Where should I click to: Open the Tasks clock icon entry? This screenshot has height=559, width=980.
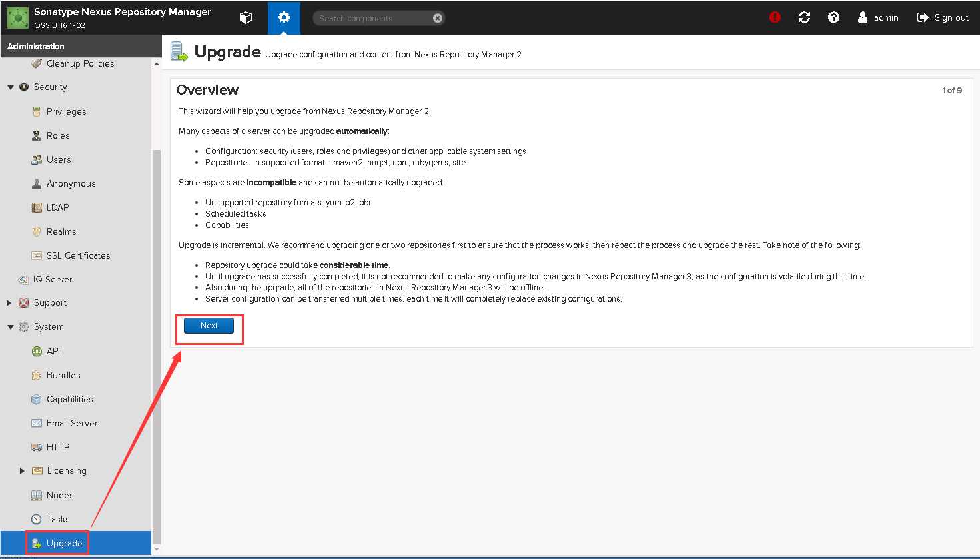pyautogui.click(x=37, y=519)
